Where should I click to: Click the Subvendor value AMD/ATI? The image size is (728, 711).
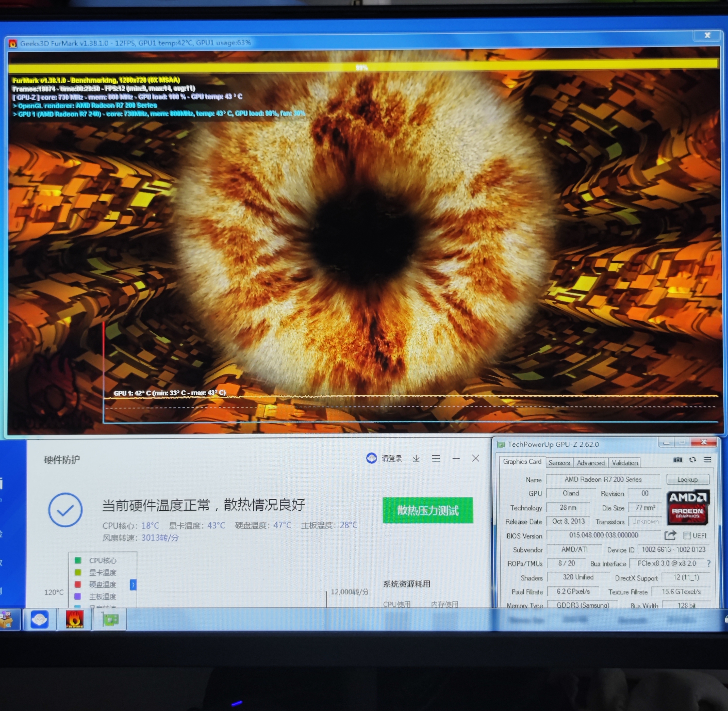pyautogui.click(x=575, y=549)
